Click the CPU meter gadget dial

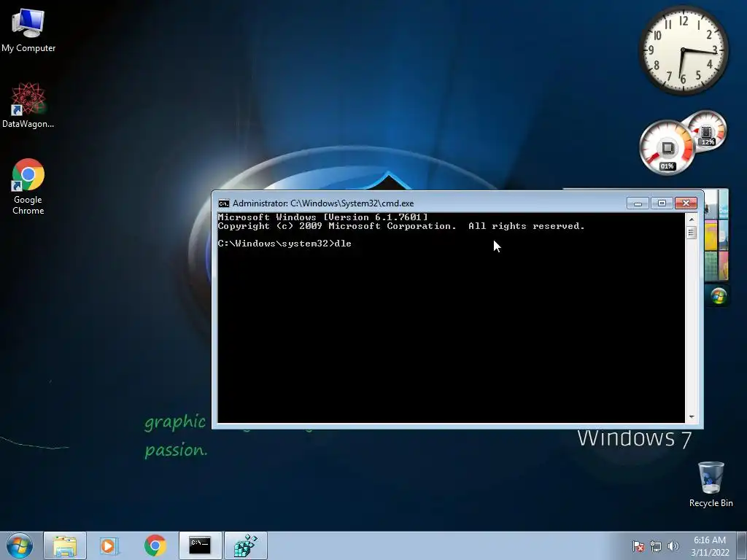(667, 148)
